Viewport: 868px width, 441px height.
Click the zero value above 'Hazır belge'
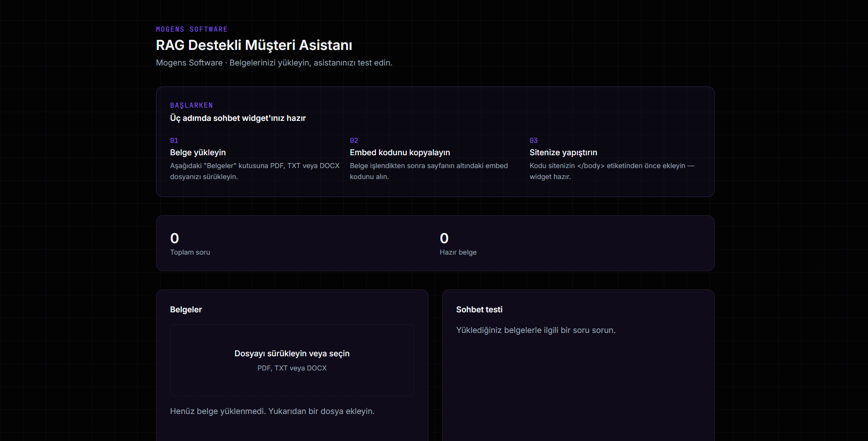[444, 238]
